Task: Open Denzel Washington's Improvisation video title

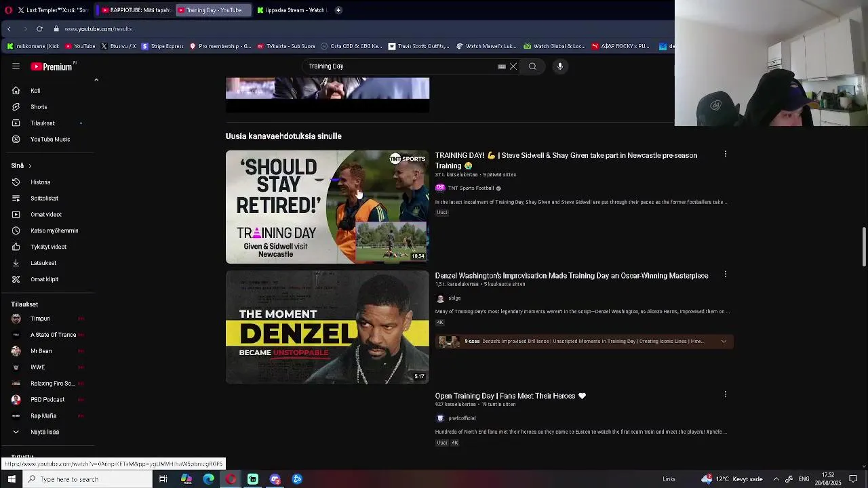Action: (572, 276)
